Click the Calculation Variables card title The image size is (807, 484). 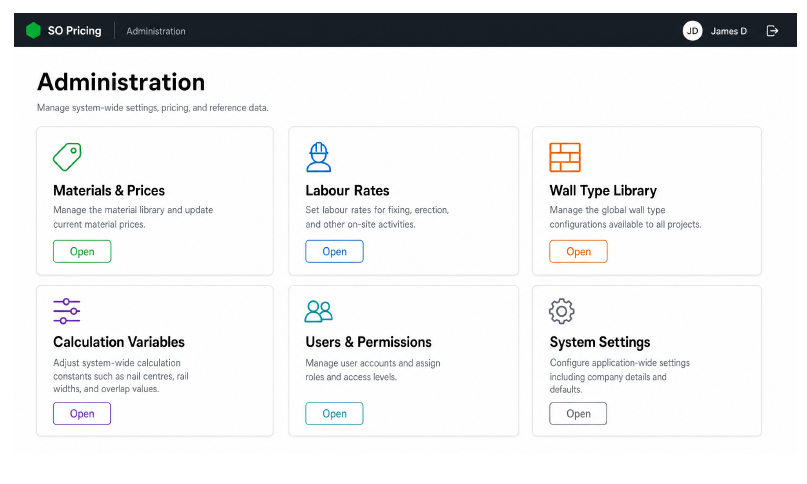click(118, 342)
